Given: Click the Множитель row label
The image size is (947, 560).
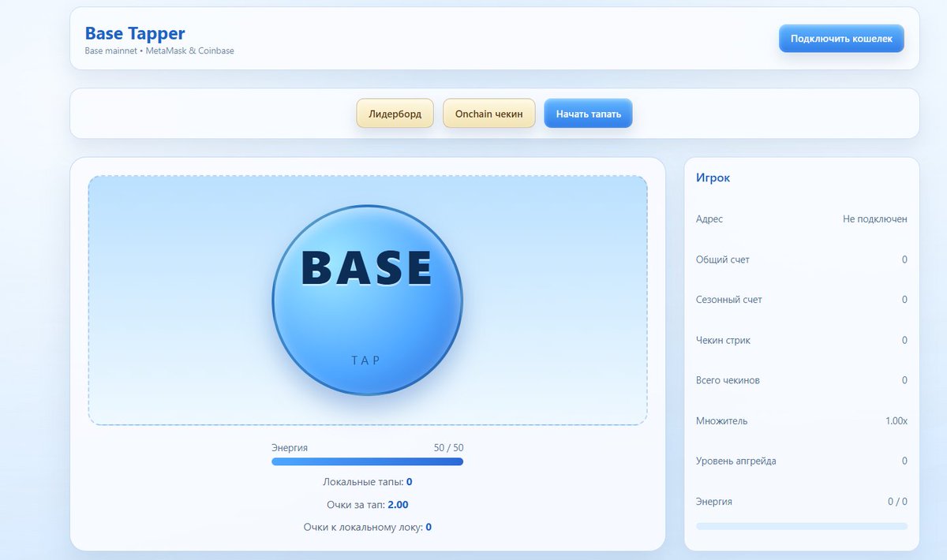Looking at the screenshot, I should click(x=721, y=421).
